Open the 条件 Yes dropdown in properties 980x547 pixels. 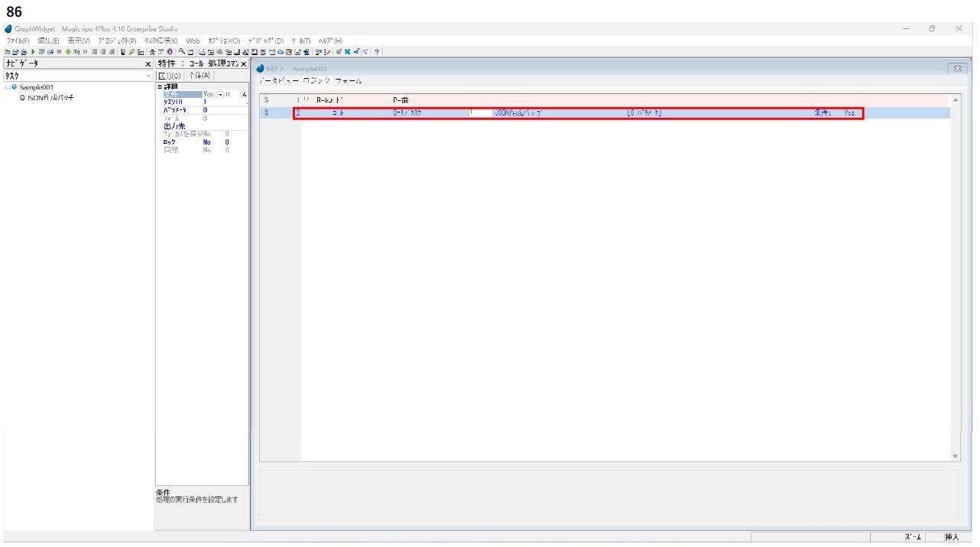point(220,95)
